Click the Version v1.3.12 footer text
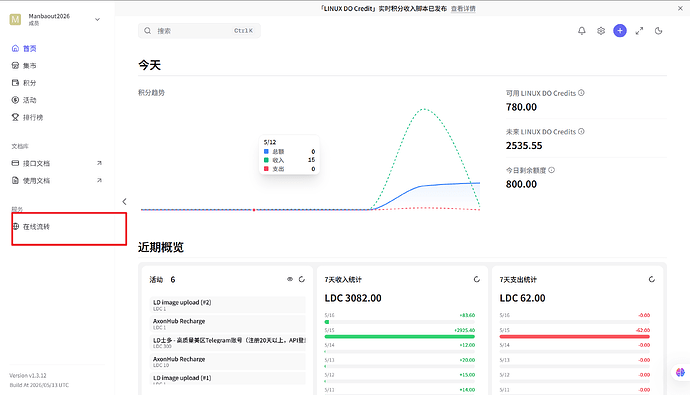This screenshot has height=395, width=690. point(28,376)
